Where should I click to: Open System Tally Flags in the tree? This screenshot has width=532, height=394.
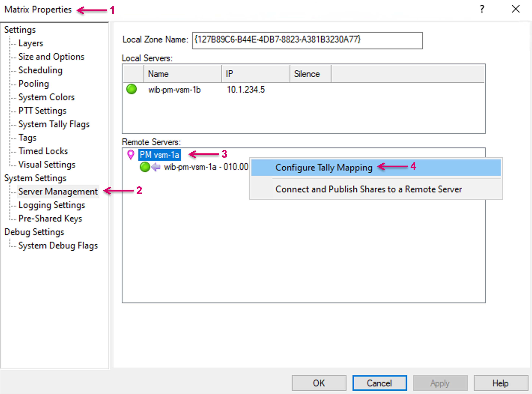[x=54, y=124]
